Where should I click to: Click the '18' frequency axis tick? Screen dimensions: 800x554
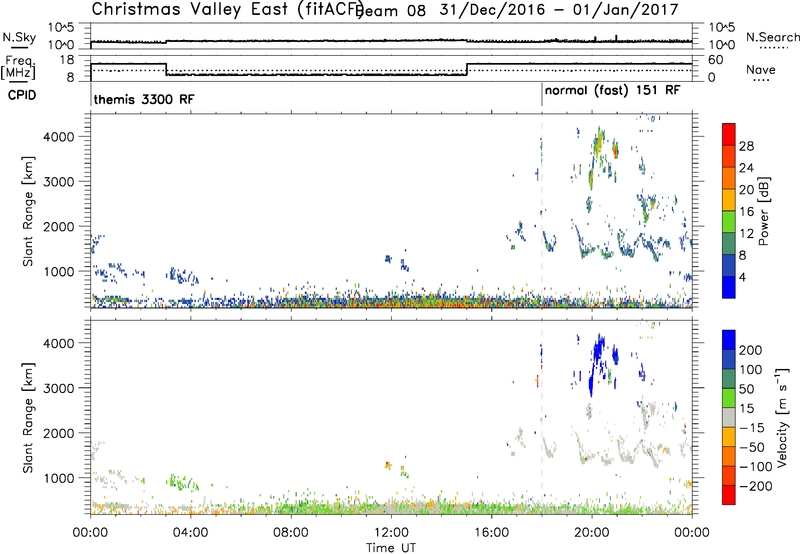pyautogui.click(x=67, y=60)
